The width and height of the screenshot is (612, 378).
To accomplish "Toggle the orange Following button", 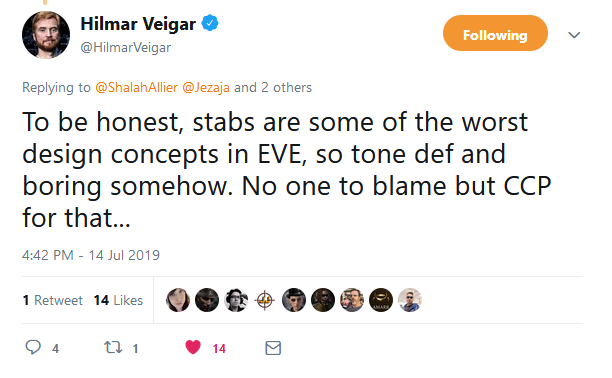I will tap(495, 33).
